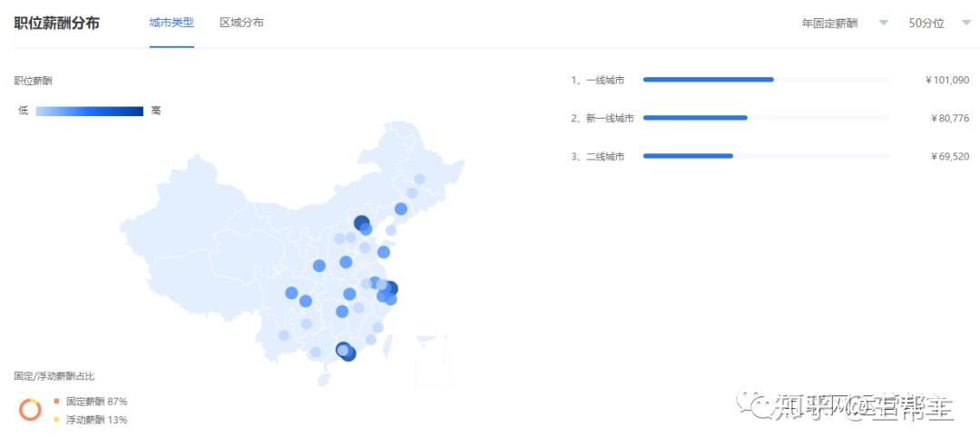Click the fixed/floating salary donut chart
Image resolution: width=980 pixels, height=448 pixels.
30,410
